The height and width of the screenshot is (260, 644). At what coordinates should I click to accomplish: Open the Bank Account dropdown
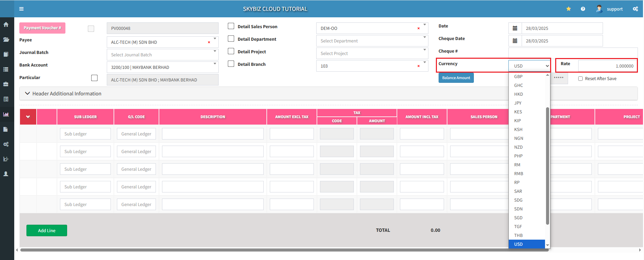pyautogui.click(x=162, y=67)
